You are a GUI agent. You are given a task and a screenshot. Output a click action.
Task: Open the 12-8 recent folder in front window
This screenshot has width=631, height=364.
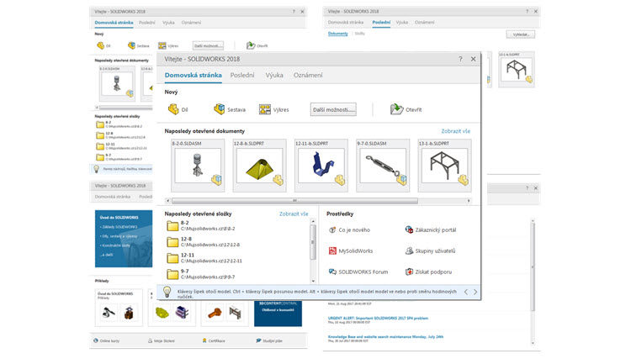point(204,242)
